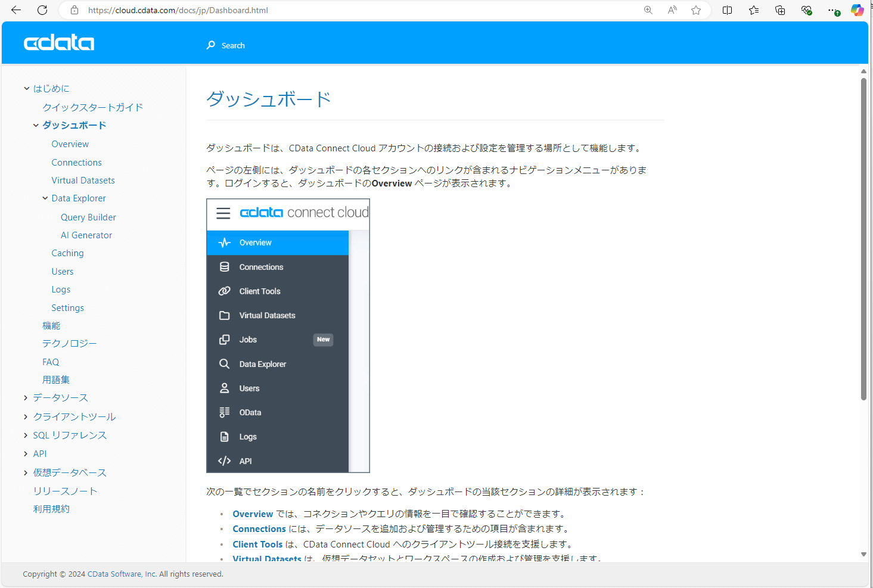Image resolution: width=873 pixels, height=588 pixels.
Task: Open FAQ in sidebar
Action: click(51, 362)
